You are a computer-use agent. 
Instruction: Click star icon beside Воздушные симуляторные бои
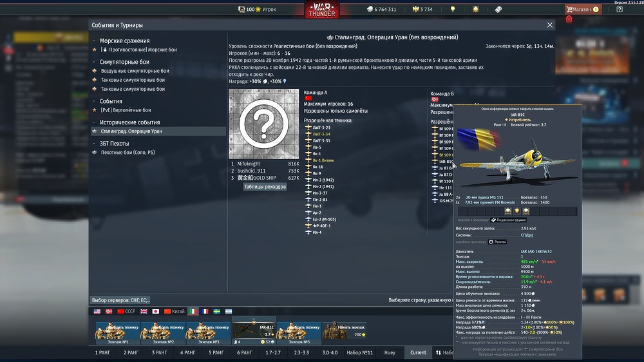coord(95,71)
